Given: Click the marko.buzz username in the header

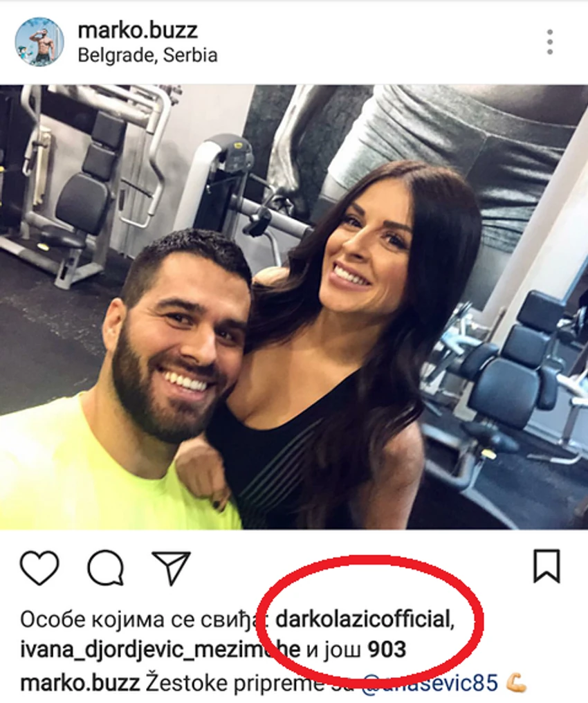Looking at the screenshot, I should tap(138, 30).
